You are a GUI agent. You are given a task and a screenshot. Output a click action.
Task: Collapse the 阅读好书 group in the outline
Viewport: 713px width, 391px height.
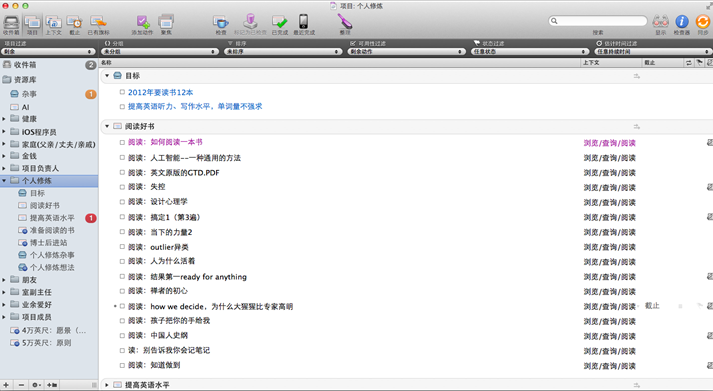coord(107,126)
